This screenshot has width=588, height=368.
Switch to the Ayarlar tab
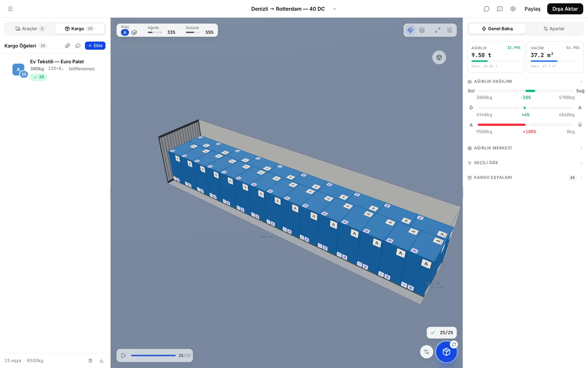point(554,29)
